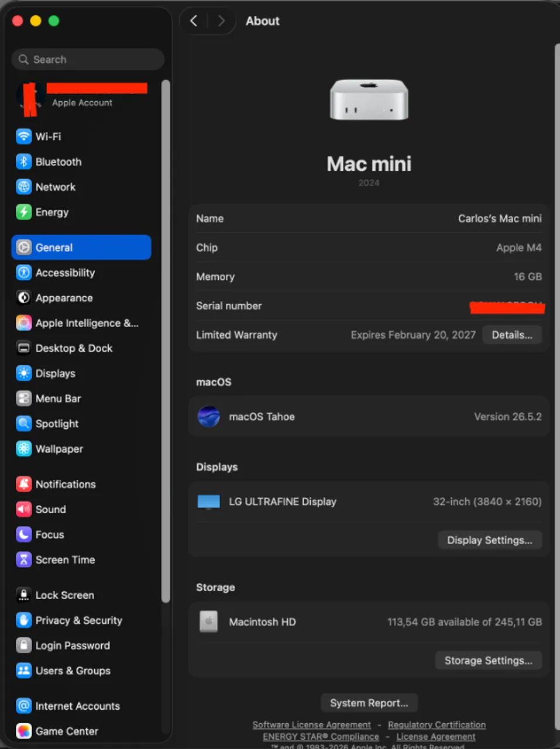Open the Displays sun icon
Image resolution: width=560 pixels, height=749 pixels.
23,373
